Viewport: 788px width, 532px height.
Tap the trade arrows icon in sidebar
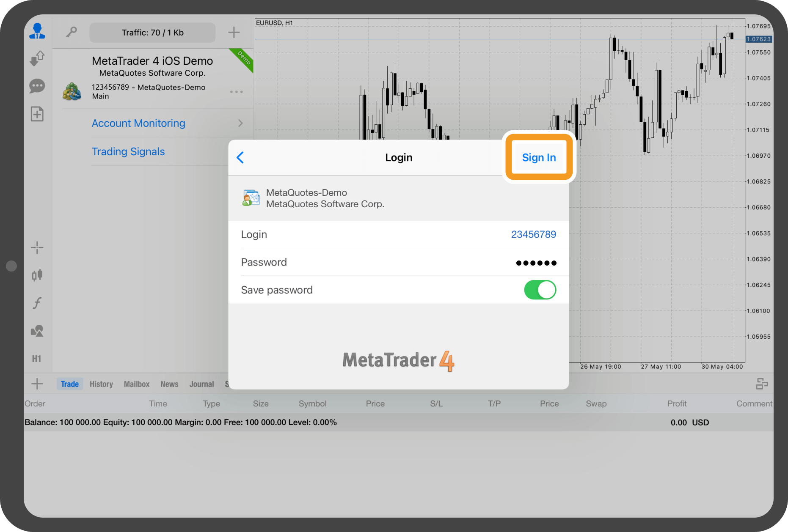pyautogui.click(x=37, y=58)
